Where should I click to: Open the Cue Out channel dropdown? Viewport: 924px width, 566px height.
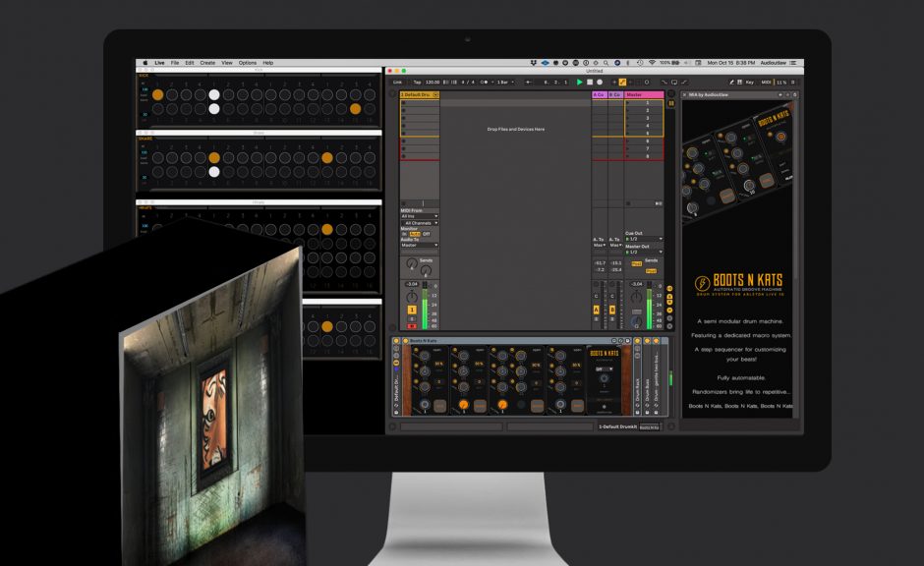tap(643, 239)
